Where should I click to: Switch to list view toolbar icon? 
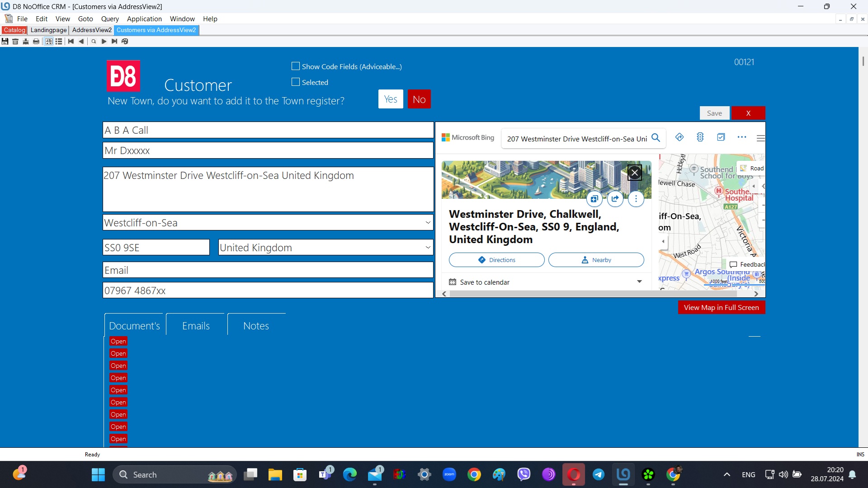coord(59,41)
